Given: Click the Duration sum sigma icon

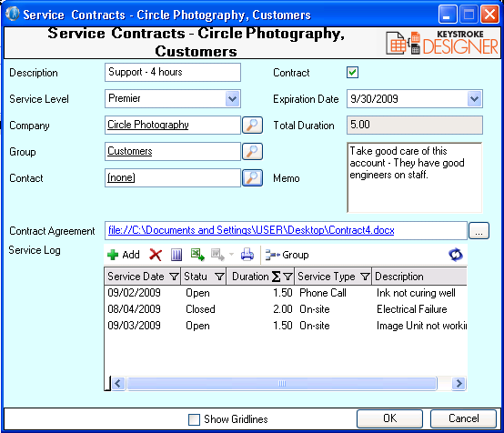Looking at the screenshot, I should point(276,277).
